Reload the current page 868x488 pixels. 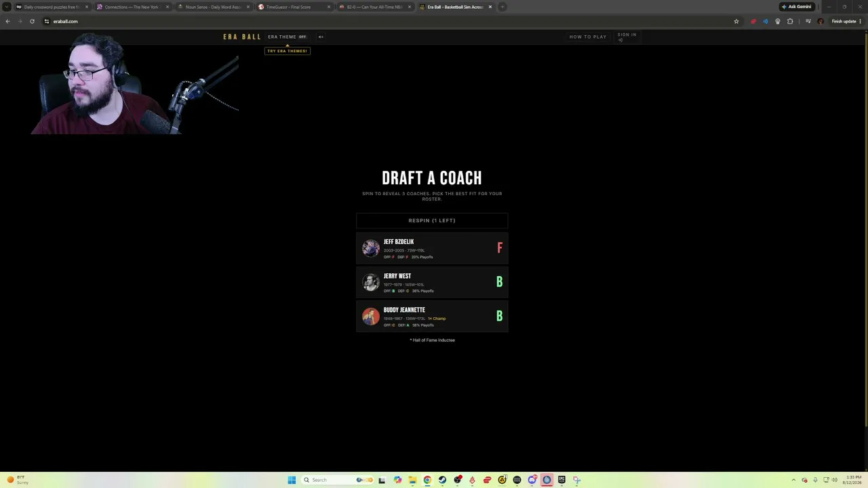click(x=32, y=21)
